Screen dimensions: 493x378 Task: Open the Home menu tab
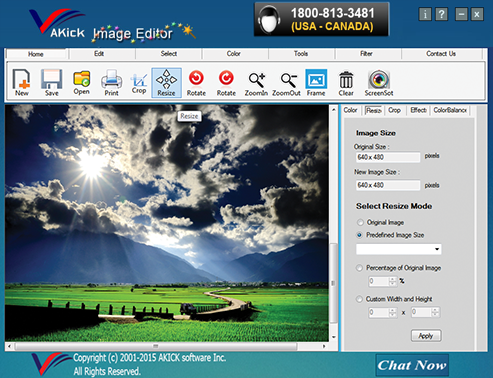(36, 54)
